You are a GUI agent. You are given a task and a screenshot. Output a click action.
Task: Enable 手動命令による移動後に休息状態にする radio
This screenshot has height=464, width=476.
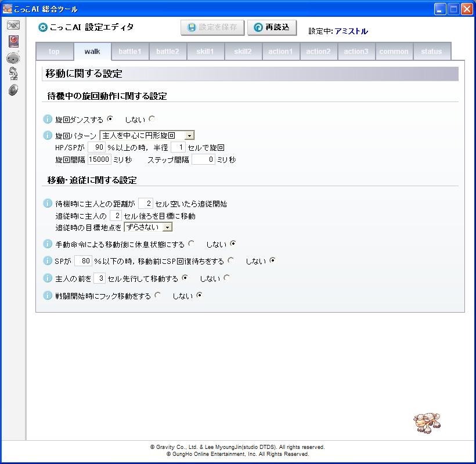pos(192,244)
